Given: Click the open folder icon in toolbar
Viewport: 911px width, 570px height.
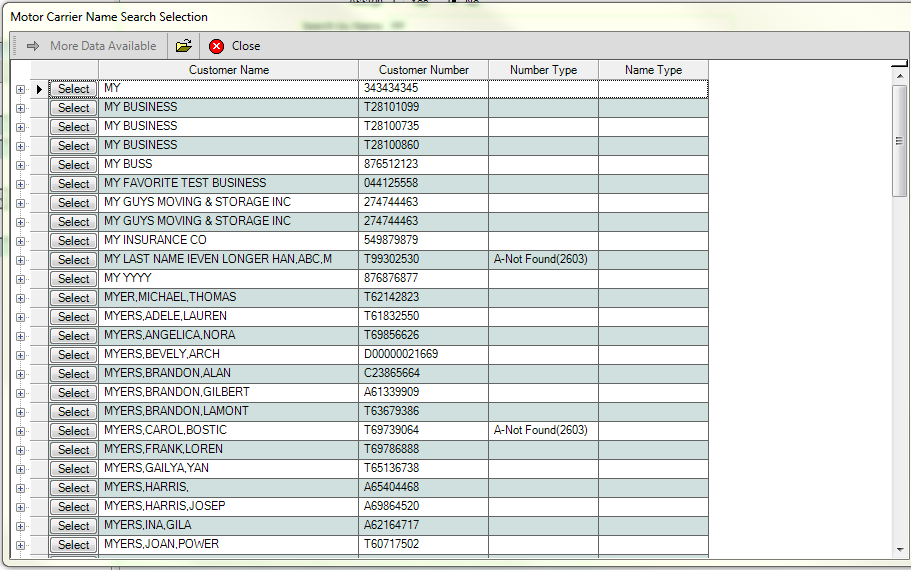Looking at the screenshot, I should click(183, 46).
